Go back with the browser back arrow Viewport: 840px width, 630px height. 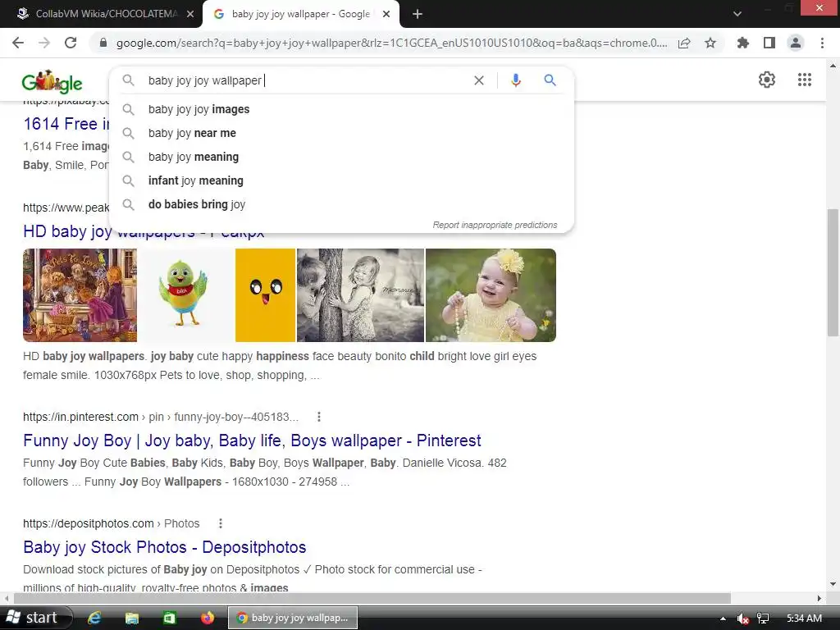point(18,43)
